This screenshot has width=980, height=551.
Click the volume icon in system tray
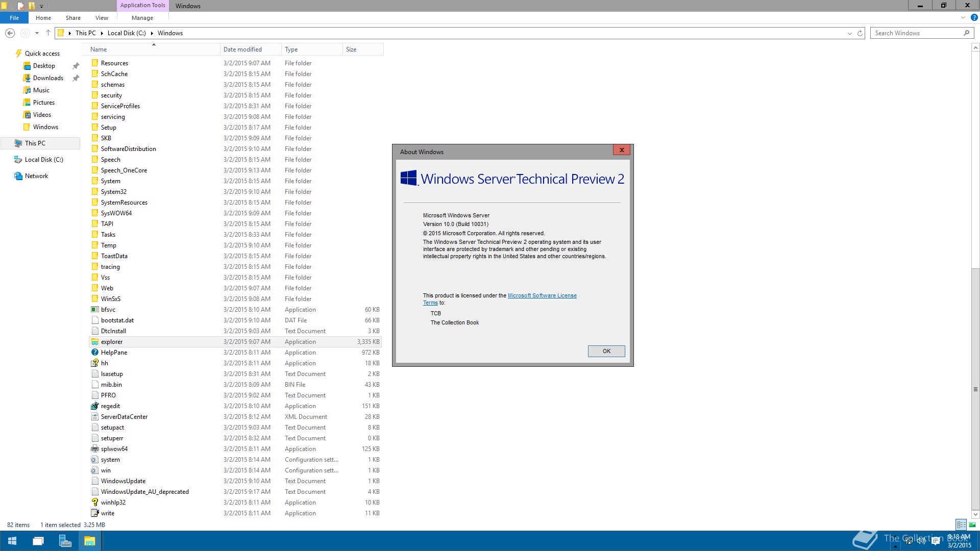coord(921,541)
